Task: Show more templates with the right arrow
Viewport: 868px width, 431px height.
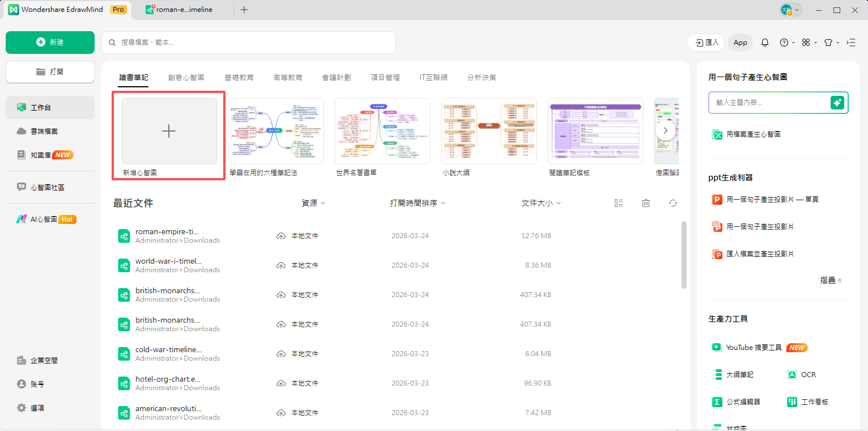Action: click(x=665, y=130)
